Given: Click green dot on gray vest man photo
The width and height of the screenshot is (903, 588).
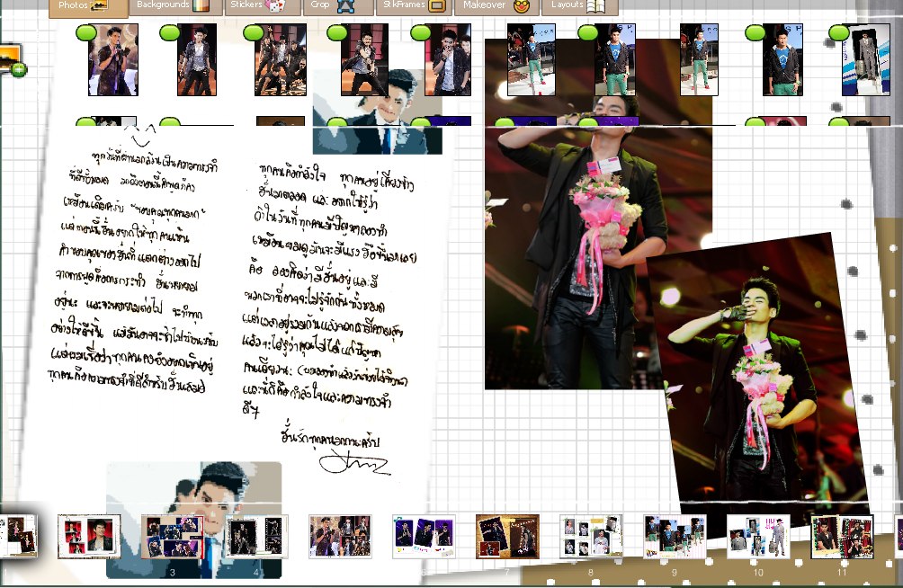Looking at the screenshot, I should [x=170, y=32].
